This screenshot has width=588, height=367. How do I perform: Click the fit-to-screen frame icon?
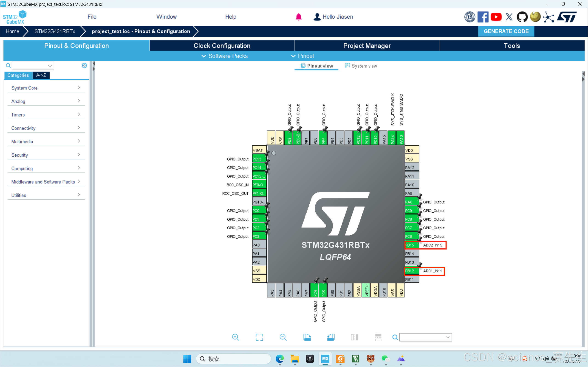pyautogui.click(x=259, y=337)
